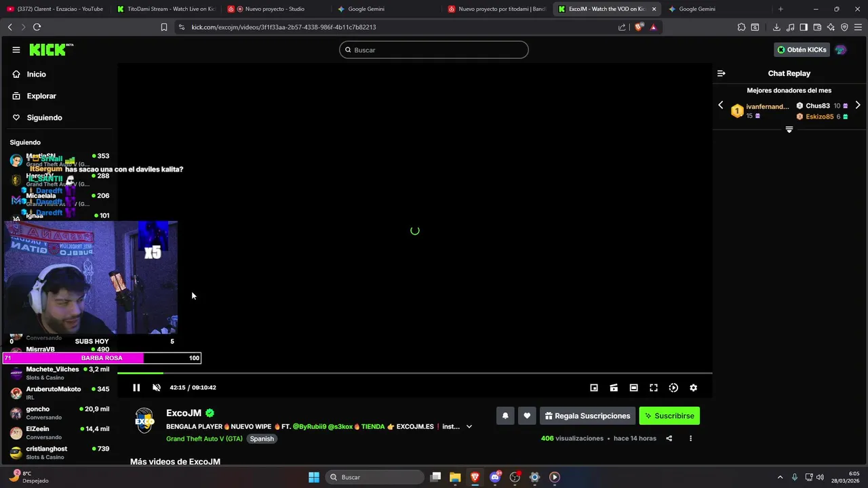This screenshot has width=868, height=488.
Task: Click the Windows taskbar Buscar search box
Action: (x=374, y=477)
